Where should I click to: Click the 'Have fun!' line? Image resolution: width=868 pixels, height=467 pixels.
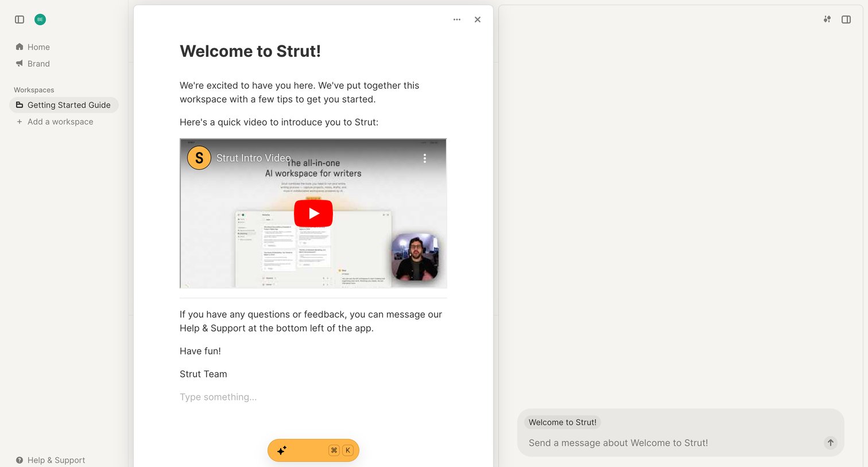tap(200, 351)
